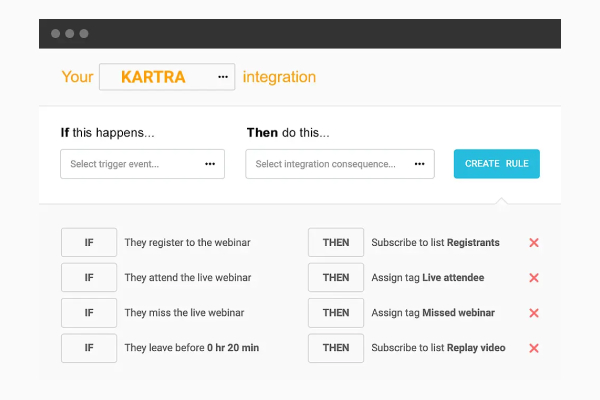Click IF box for attend the live webinar
Viewport: 600px width, 400px height.
89,278
